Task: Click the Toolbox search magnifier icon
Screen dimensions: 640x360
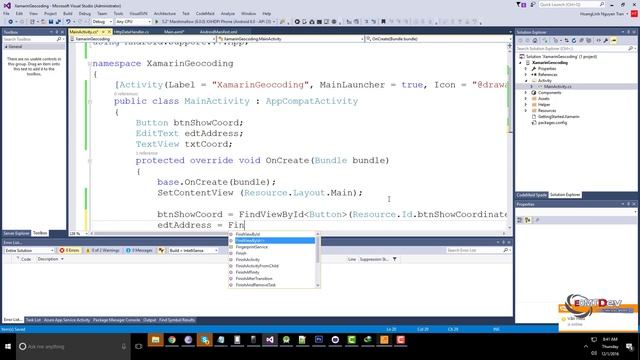Action: pos(59,39)
